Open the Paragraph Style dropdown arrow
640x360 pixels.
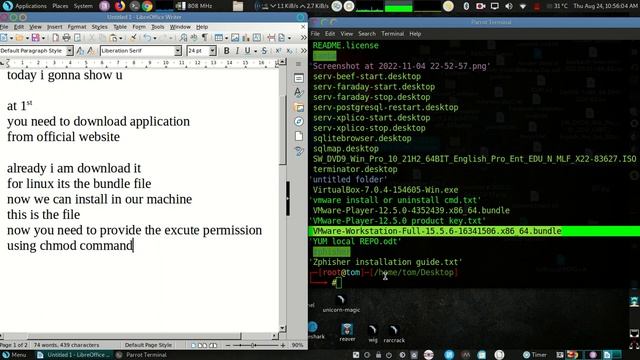click(x=70, y=51)
